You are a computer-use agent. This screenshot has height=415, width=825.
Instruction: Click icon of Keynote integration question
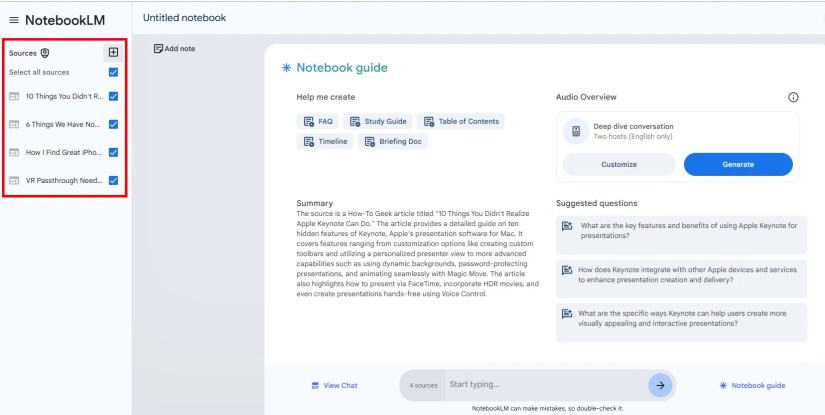(x=567, y=270)
